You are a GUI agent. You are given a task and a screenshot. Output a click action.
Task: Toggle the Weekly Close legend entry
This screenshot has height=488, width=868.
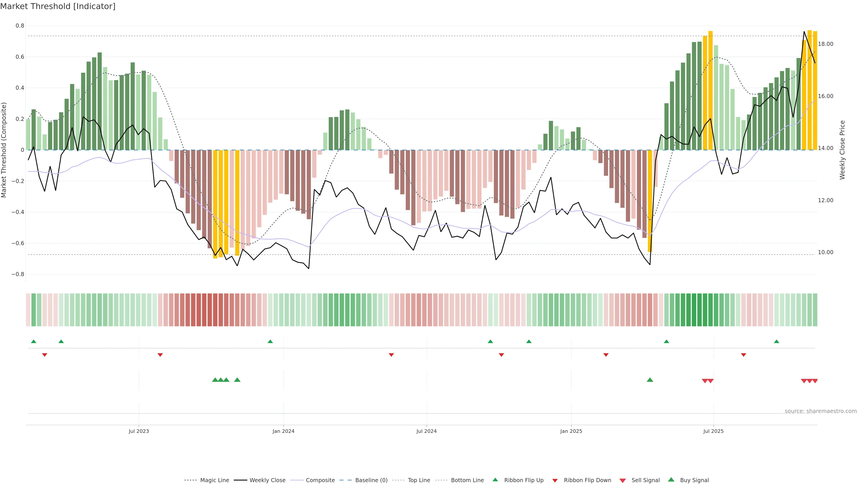click(x=267, y=480)
